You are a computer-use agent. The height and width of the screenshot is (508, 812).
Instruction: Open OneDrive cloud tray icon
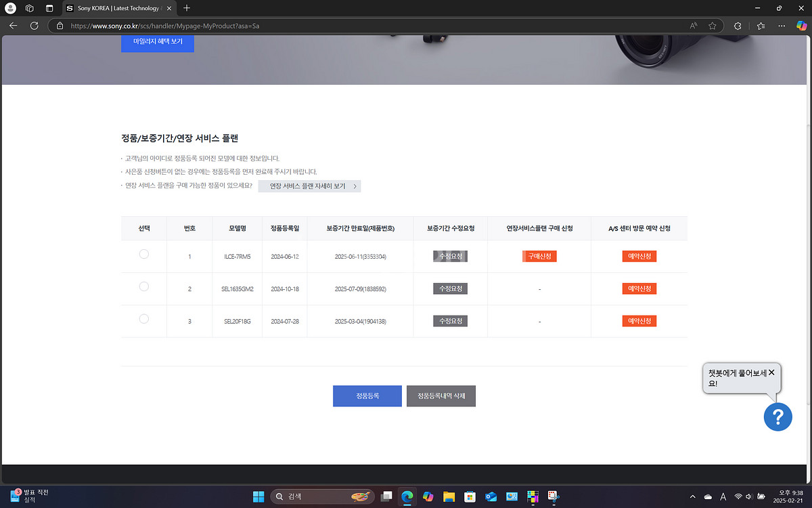708,496
